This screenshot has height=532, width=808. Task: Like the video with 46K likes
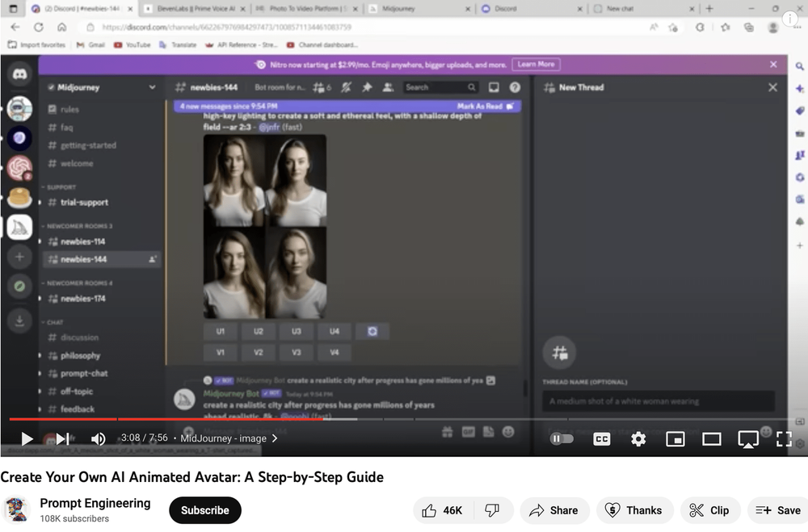[442, 510]
